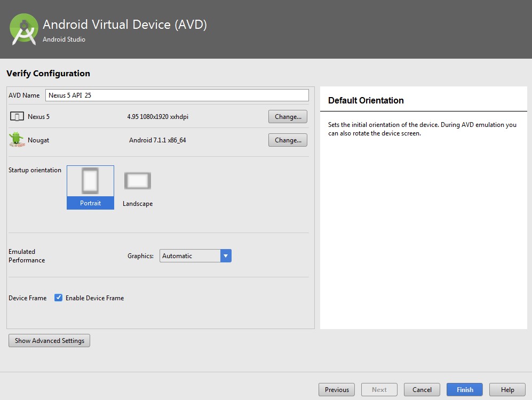Click the AVD Name text field
The height and width of the screenshot is (400, 532).
point(177,95)
